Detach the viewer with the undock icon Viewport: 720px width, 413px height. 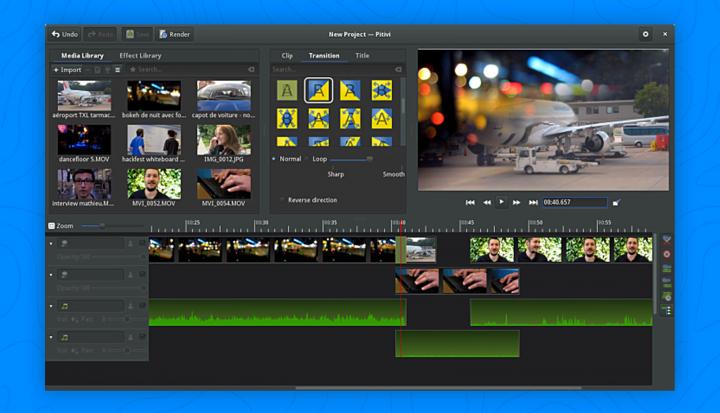coord(617,202)
